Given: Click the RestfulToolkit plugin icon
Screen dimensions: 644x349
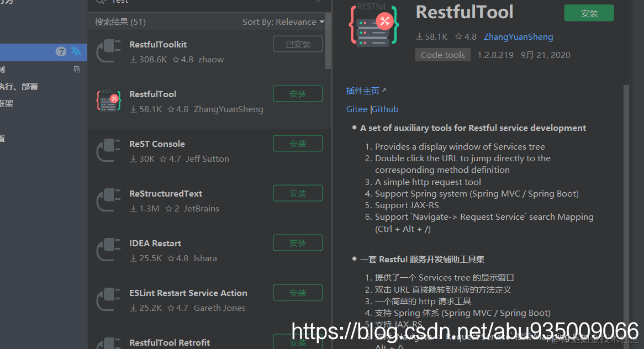Looking at the screenshot, I should (x=108, y=51).
